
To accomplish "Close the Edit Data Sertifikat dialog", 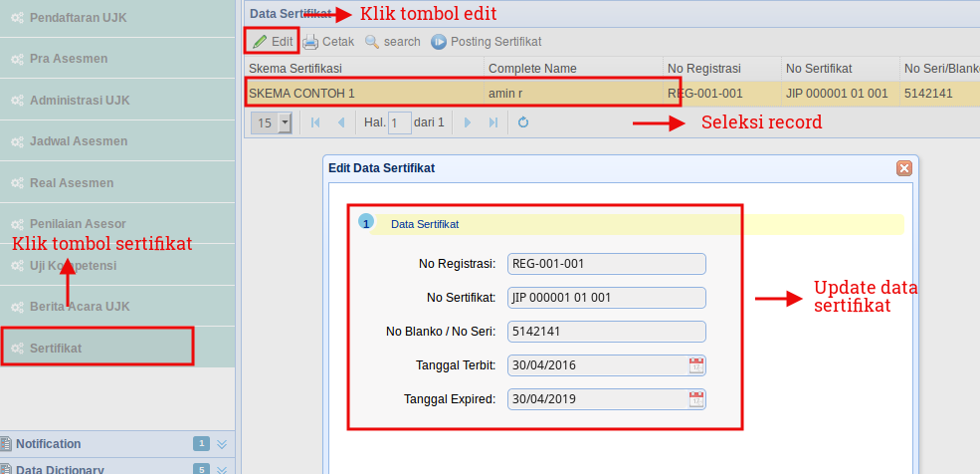I will coord(903,168).
